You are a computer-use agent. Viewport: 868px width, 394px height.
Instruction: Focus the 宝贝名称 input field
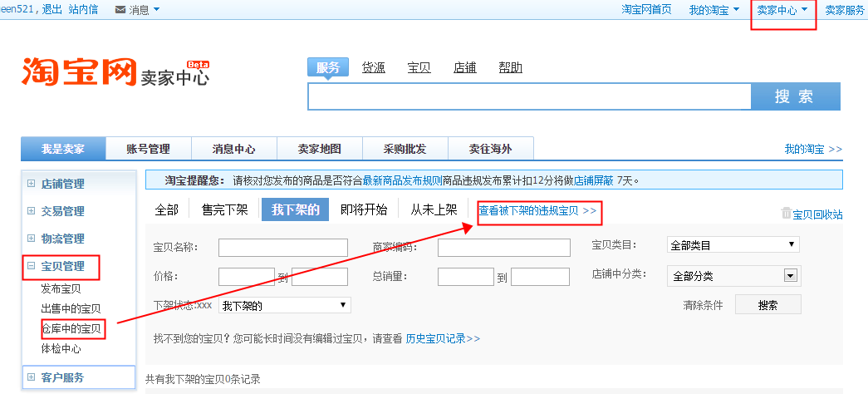point(283,248)
